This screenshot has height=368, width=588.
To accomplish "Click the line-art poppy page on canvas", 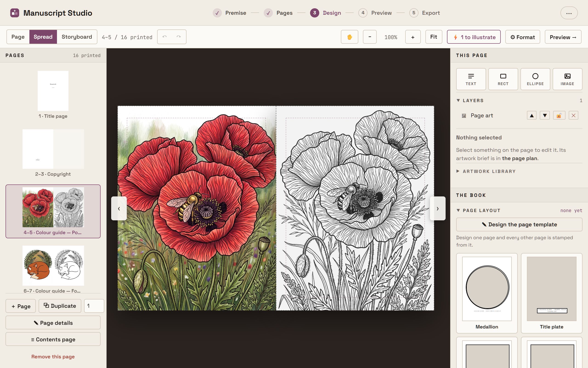I will (x=355, y=208).
